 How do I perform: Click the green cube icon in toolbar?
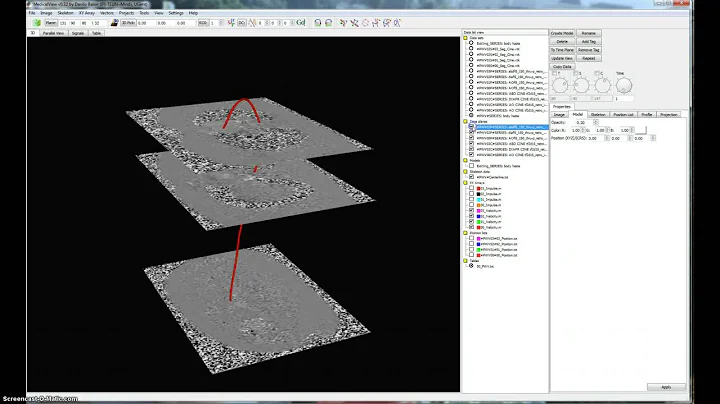click(x=37, y=23)
